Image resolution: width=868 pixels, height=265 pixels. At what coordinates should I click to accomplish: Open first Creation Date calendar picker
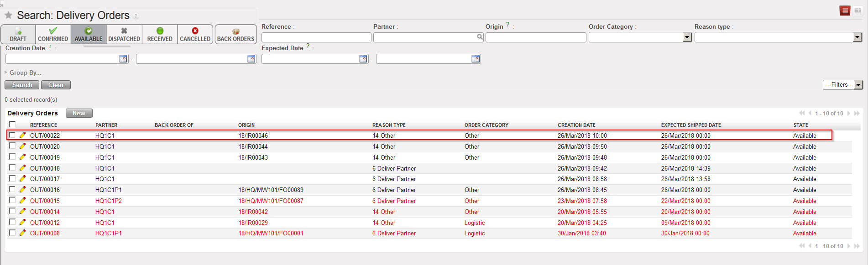tap(123, 59)
